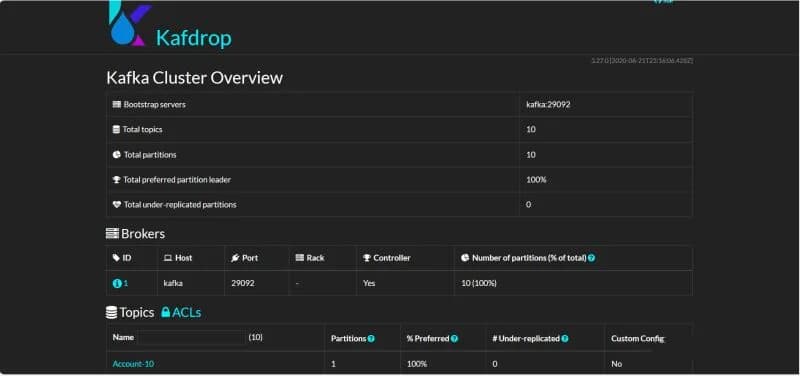Click the Bootstrap servers row icon

[x=116, y=105]
